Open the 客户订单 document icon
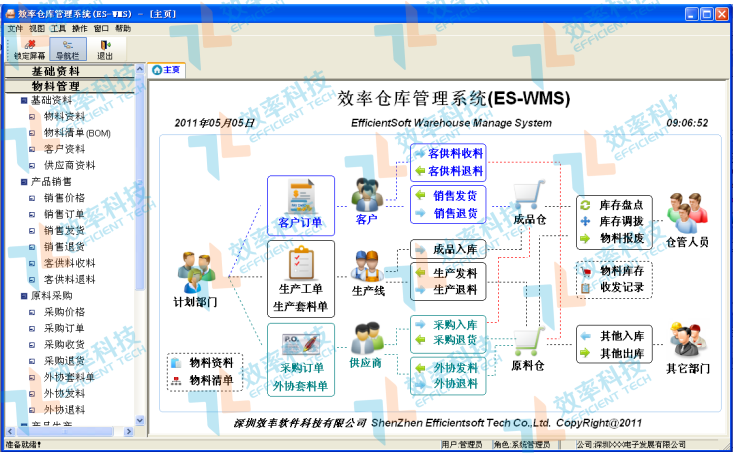The width and height of the screenshot is (733, 453). point(300,193)
